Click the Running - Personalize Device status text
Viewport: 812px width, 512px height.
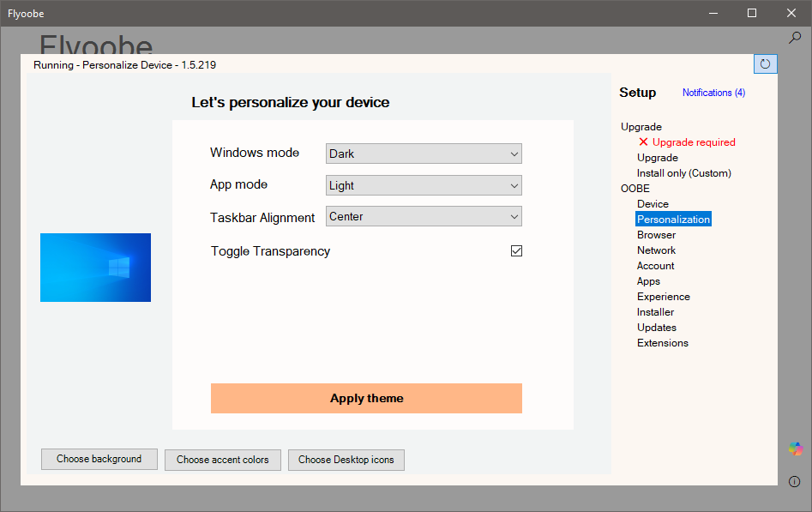pyautogui.click(x=125, y=65)
